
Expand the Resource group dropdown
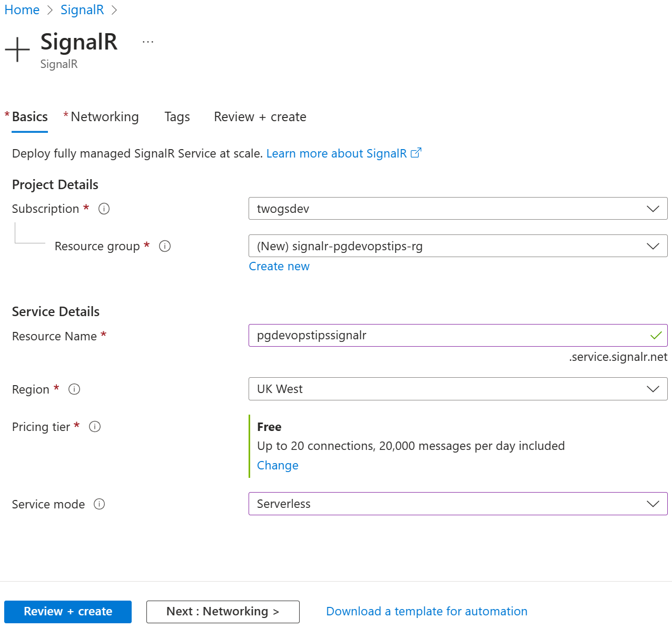tap(458, 246)
